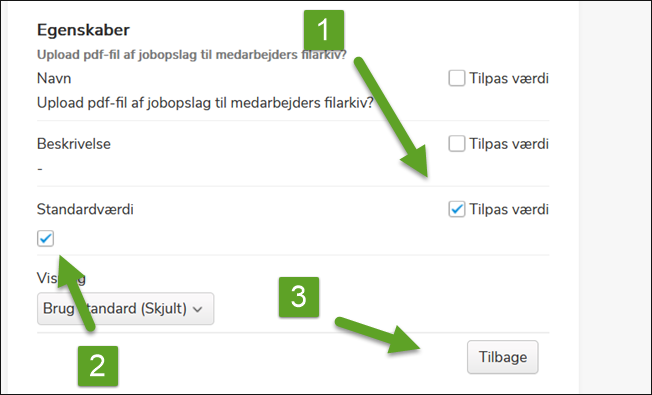Untick the checkbox under Standardværdi
Viewport: 652px width, 395px height.
45,238
